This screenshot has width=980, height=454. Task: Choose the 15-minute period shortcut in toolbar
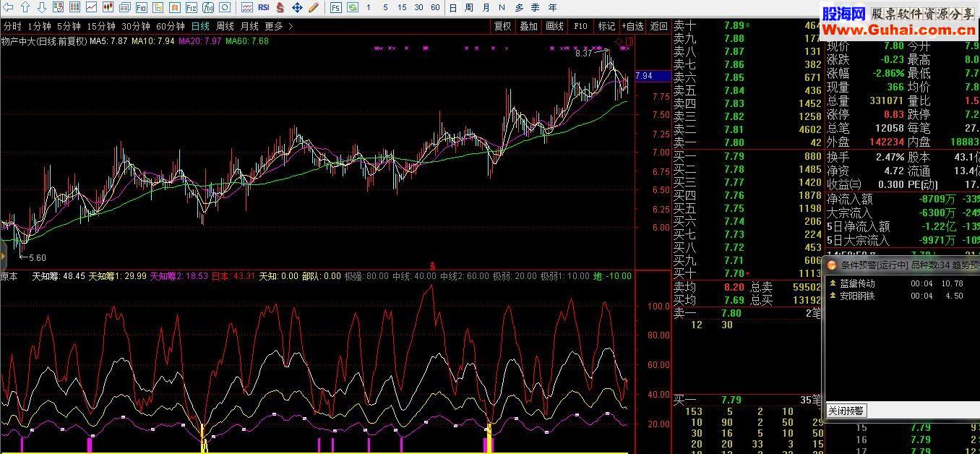[402, 7]
